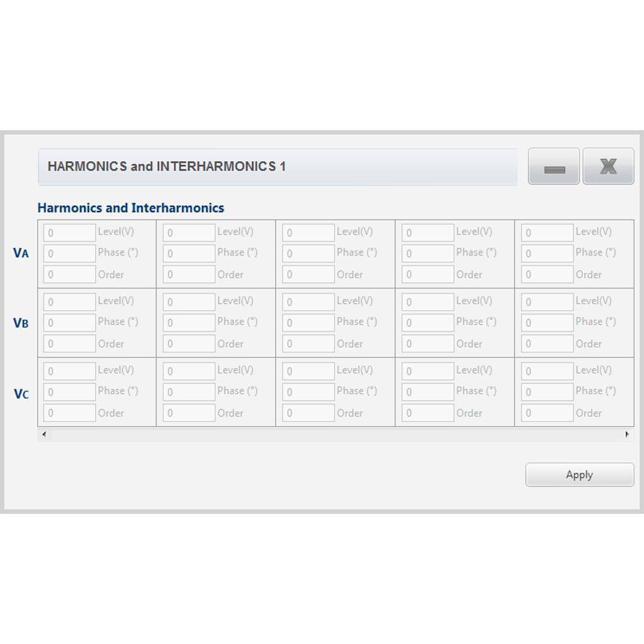Click the X close icon button
644x644 pixels.
click(608, 167)
